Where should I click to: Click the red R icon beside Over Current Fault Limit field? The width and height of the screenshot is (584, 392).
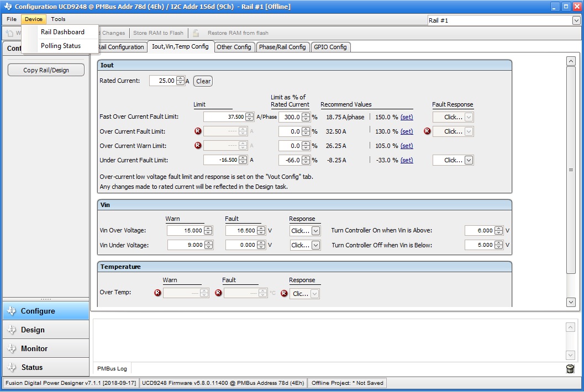[x=198, y=131]
